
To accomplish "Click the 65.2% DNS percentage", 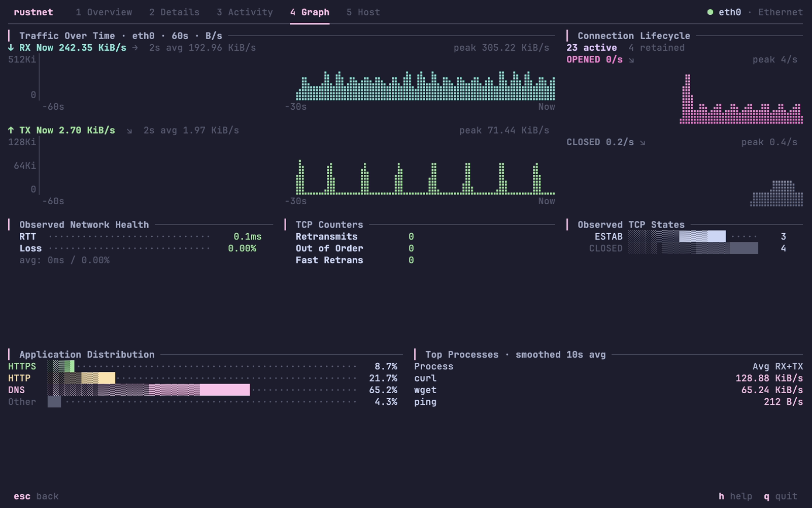I will coord(383,390).
